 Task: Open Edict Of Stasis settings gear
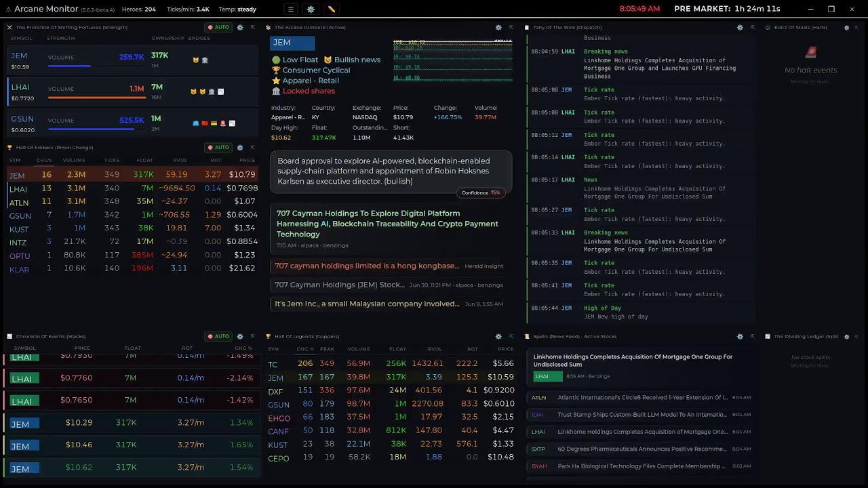pyautogui.click(x=846, y=27)
